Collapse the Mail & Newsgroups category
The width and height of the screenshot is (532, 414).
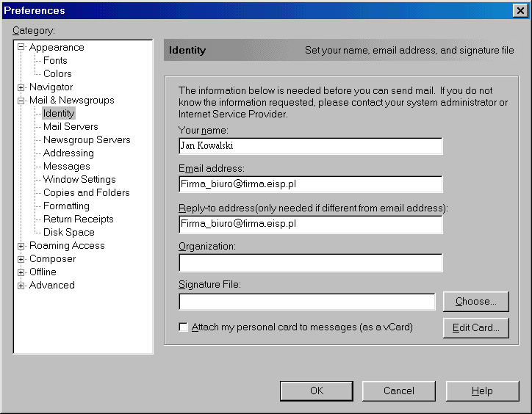[x=21, y=101]
